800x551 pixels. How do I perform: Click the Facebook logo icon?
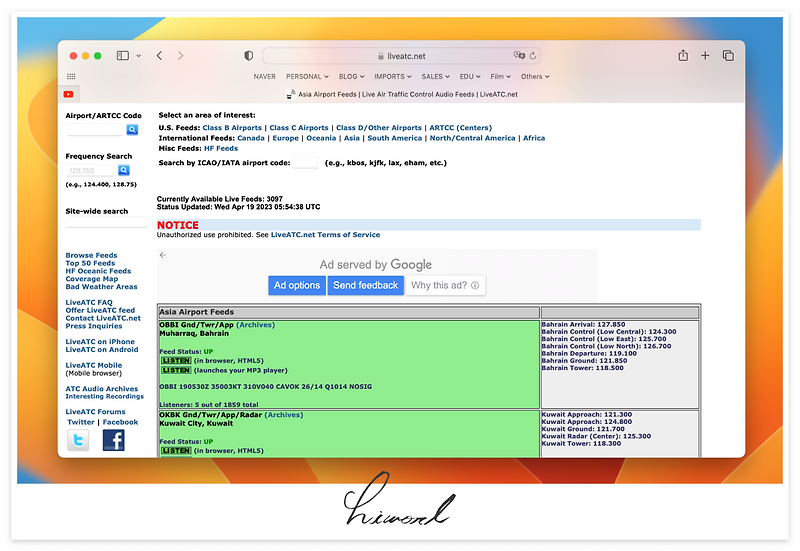point(113,440)
